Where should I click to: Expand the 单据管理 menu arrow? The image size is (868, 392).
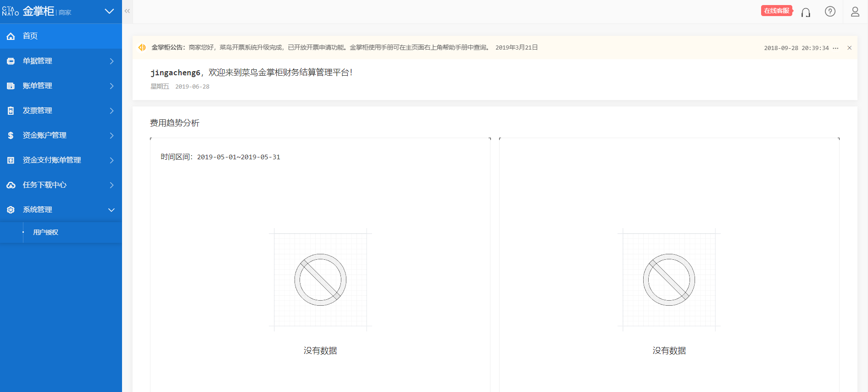click(111, 61)
